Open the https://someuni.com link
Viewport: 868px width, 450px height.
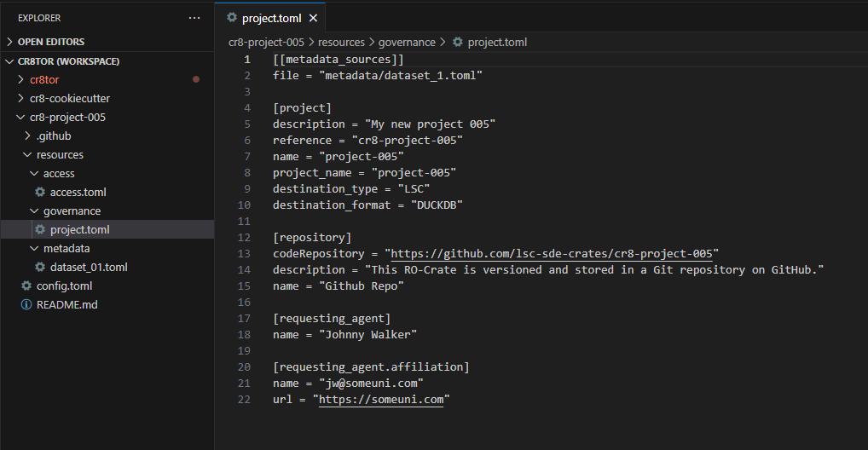pyautogui.click(x=381, y=399)
